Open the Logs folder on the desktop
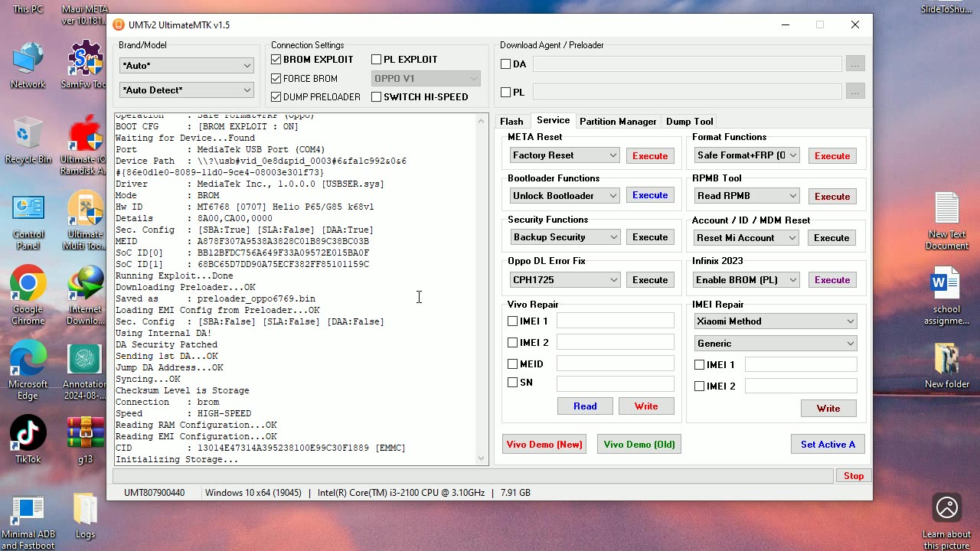 point(85,517)
